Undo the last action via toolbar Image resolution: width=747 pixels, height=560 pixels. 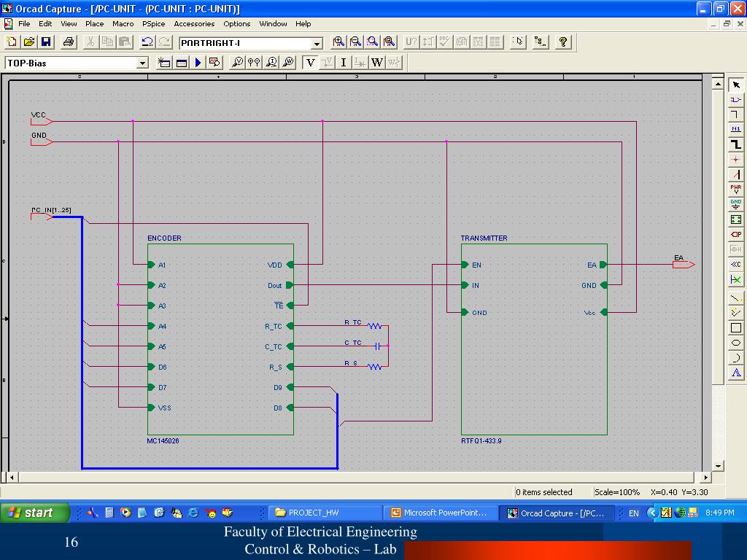click(x=147, y=42)
